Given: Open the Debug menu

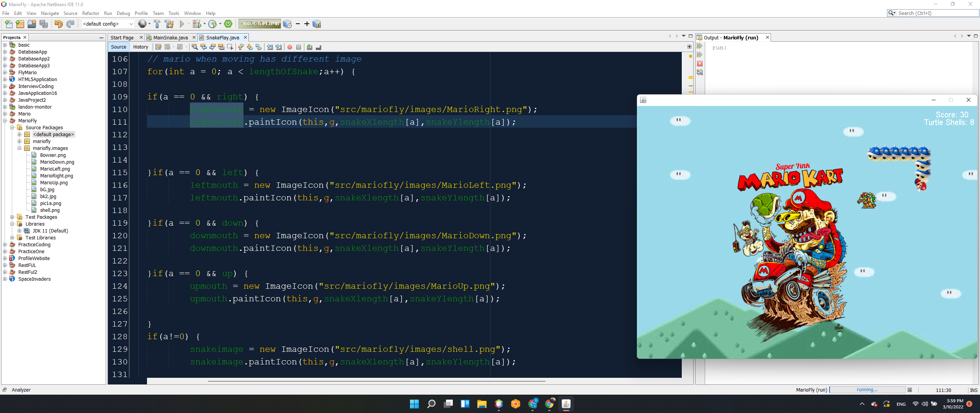Looking at the screenshot, I should tap(123, 13).
